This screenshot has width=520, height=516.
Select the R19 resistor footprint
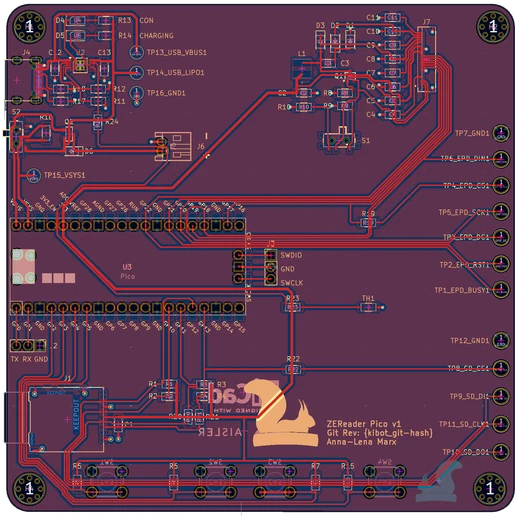[367, 222]
